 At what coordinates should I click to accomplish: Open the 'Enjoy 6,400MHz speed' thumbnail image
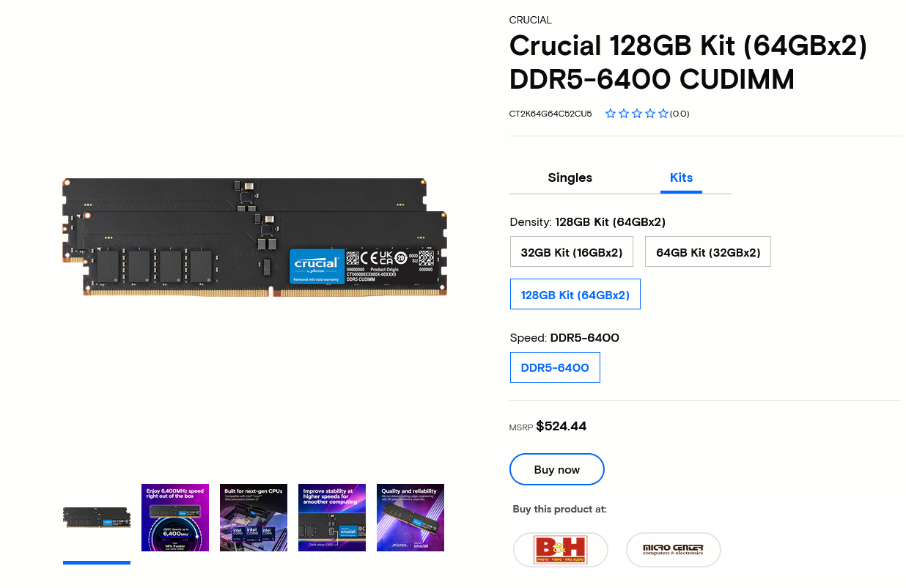(x=175, y=518)
